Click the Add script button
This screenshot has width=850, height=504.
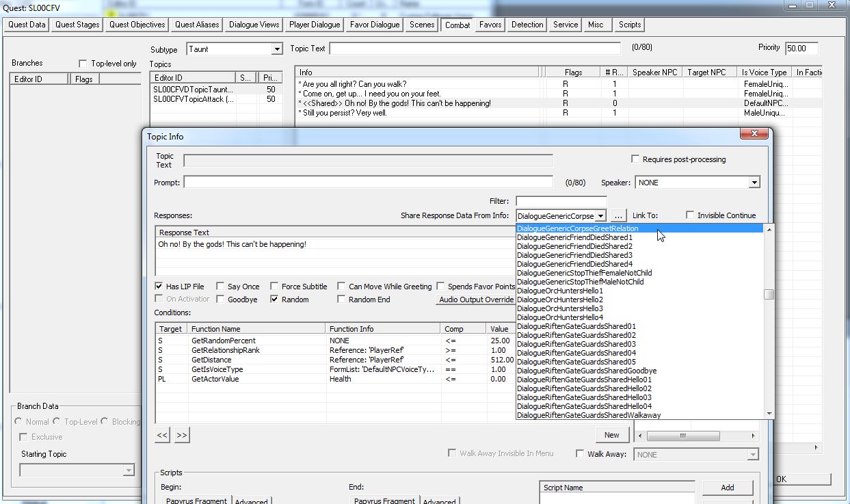click(x=728, y=488)
